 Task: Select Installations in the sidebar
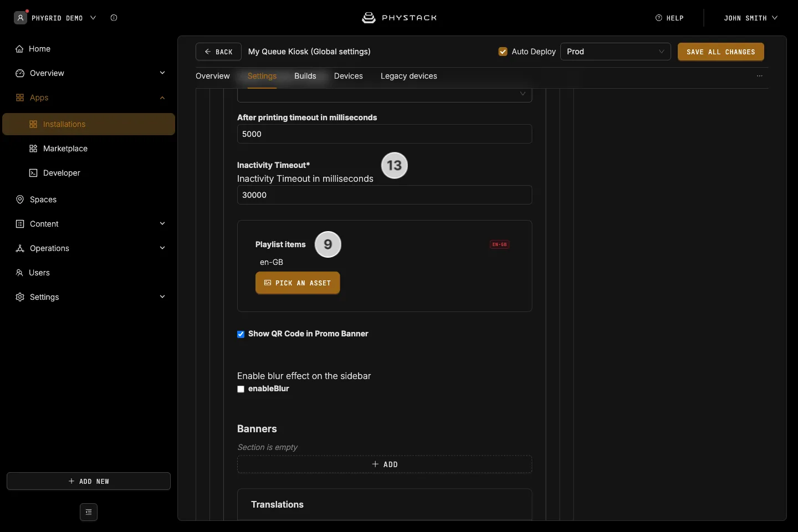click(89, 124)
